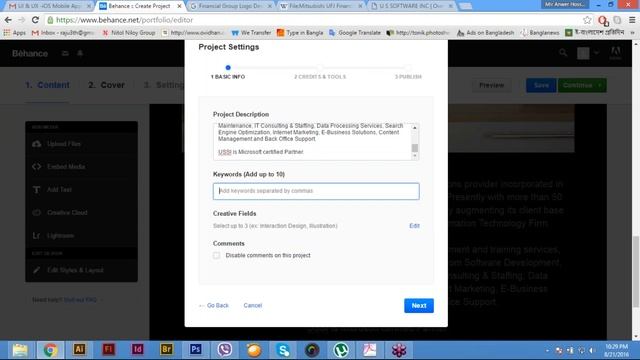Select the 2. Cover editor step
The height and width of the screenshot is (360, 640).
coord(106,85)
